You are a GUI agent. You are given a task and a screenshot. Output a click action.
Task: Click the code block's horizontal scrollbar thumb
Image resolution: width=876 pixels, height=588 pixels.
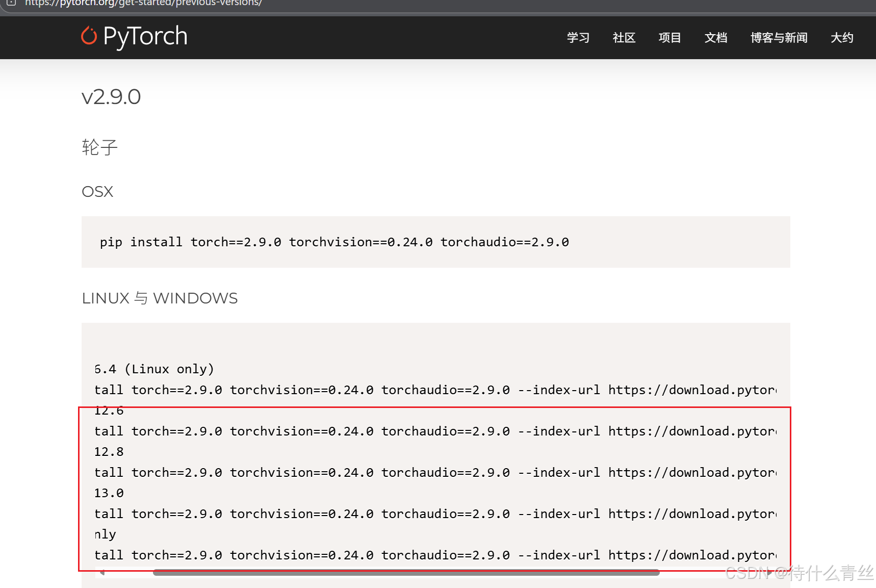tap(406, 573)
